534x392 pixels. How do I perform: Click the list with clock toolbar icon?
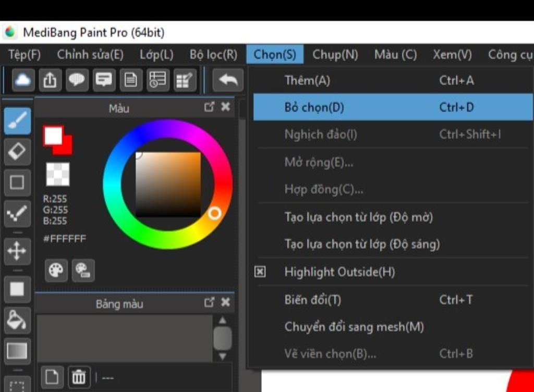click(x=158, y=80)
